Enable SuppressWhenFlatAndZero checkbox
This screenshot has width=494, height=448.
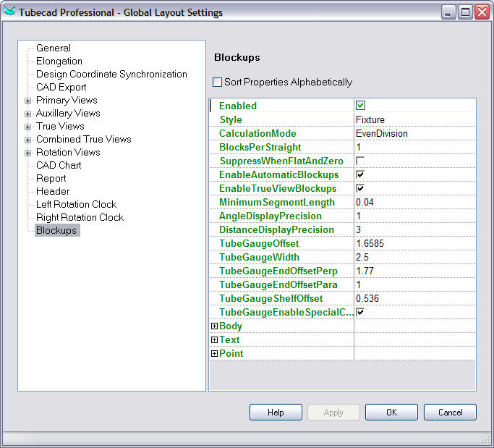click(x=360, y=161)
